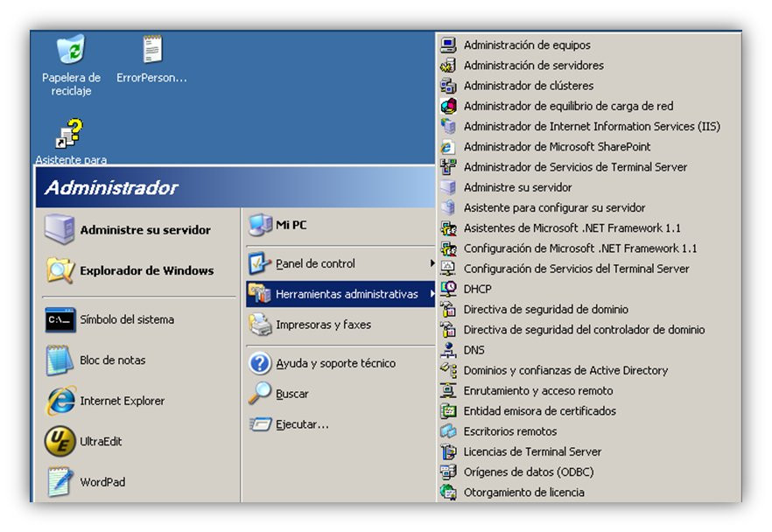
Task: Click the Entidad emisora de certificados icon
Action: point(448,411)
